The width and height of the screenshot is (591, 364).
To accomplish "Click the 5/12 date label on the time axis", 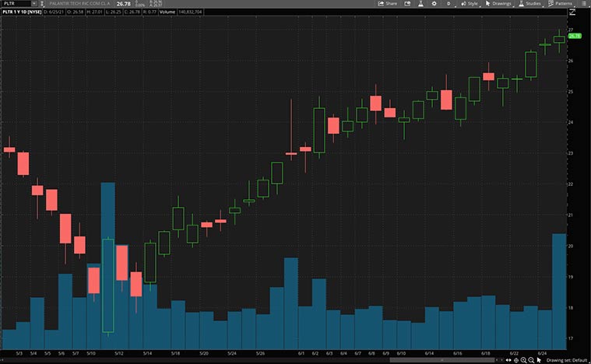I will 119,353.
